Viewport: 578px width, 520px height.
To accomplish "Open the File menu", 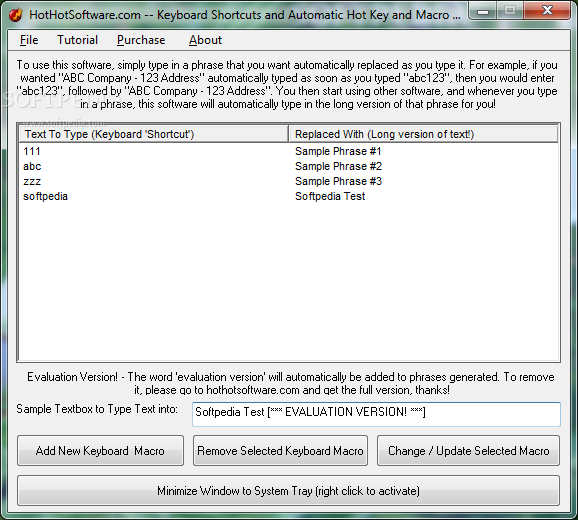I will coord(29,40).
